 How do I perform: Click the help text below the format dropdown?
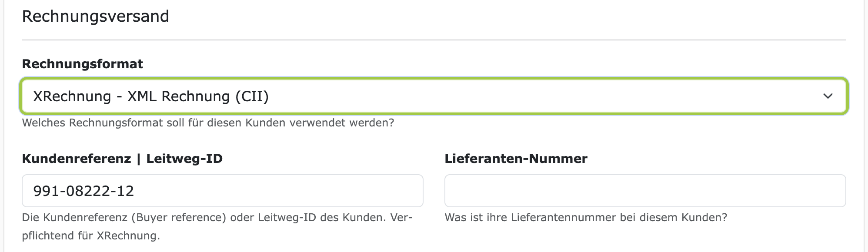pyautogui.click(x=207, y=123)
